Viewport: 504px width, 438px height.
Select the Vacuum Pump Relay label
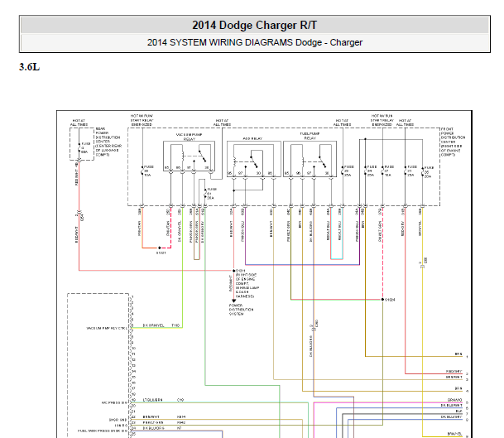point(189,137)
